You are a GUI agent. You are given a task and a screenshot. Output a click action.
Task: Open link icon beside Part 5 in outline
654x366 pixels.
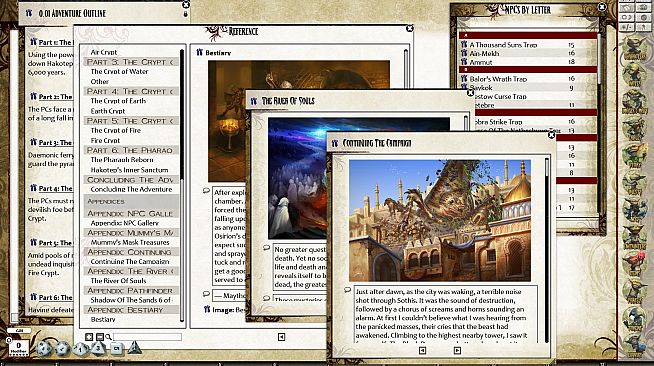pyautogui.click(x=33, y=242)
